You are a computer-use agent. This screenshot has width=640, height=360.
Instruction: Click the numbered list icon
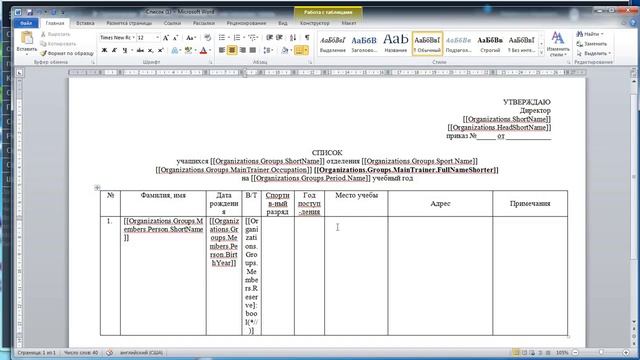click(x=237, y=38)
